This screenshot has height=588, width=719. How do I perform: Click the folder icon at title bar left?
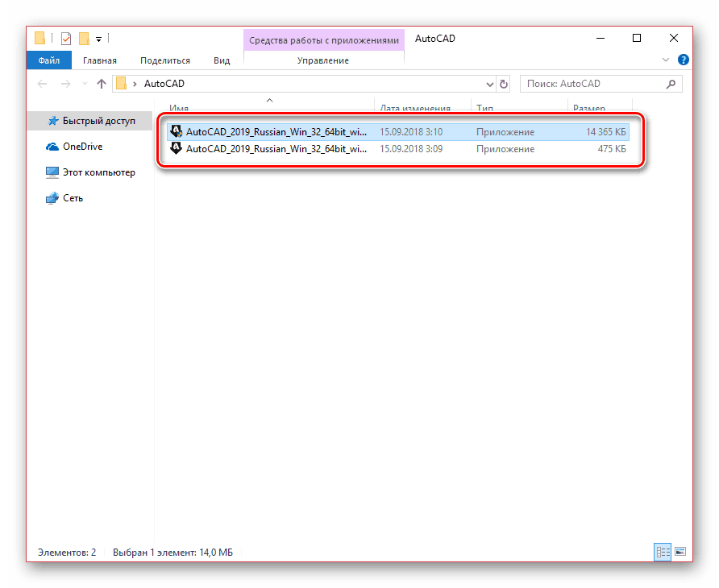pos(40,38)
